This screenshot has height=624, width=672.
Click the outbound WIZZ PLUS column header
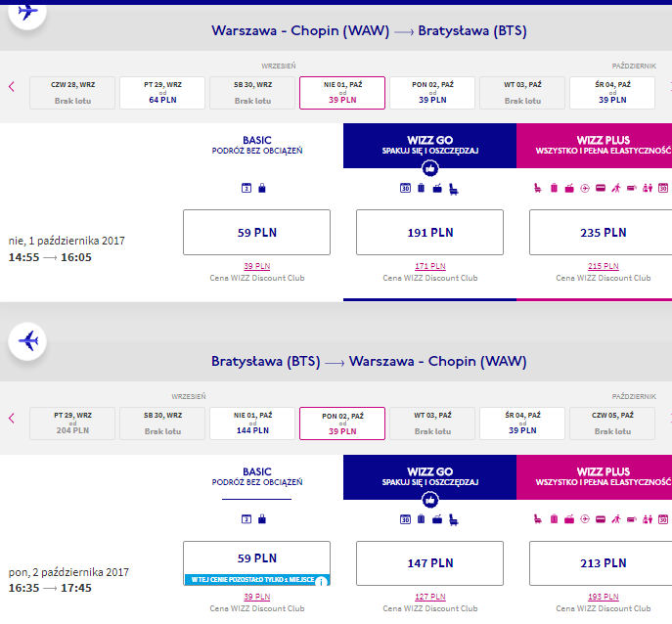point(594,146)
